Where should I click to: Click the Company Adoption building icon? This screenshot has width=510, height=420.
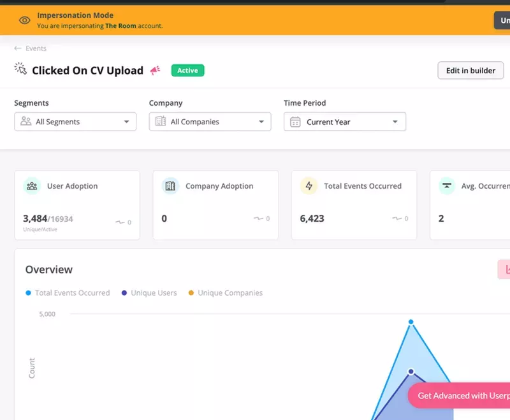point(170,186)
